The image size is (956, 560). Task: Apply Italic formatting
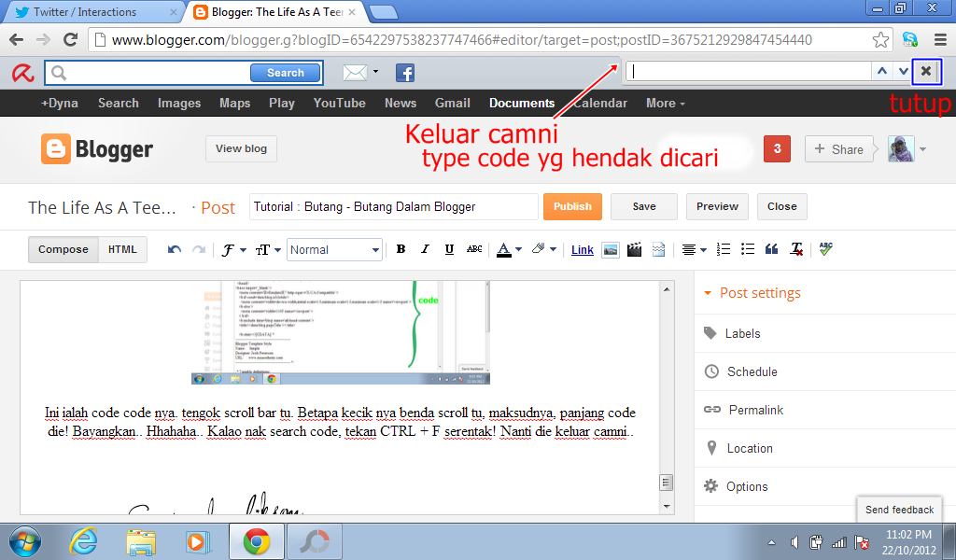click(425, 249)
